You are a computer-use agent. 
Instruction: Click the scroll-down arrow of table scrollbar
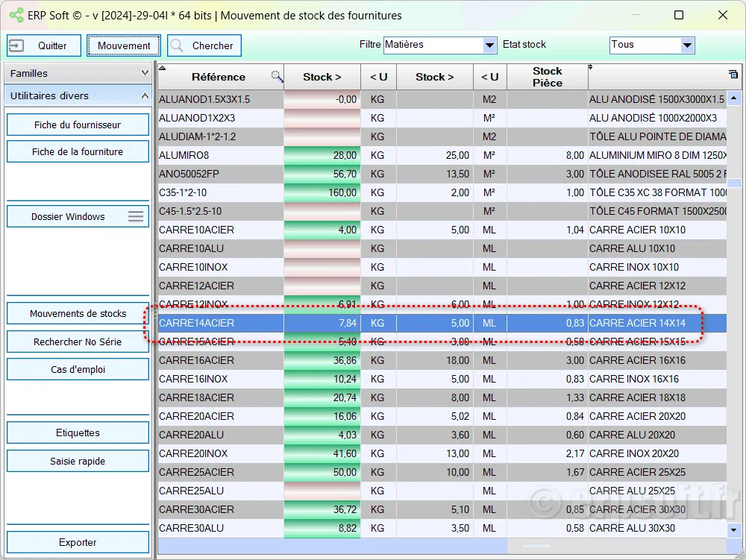point(735,529)
